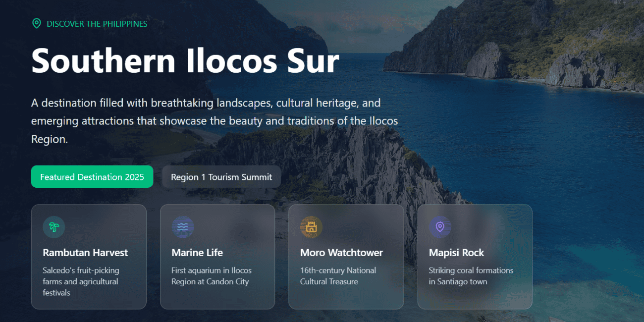Open the Marine Life card title
The width and height of the screenshot is (644, 322).
(x=197, y=253)
